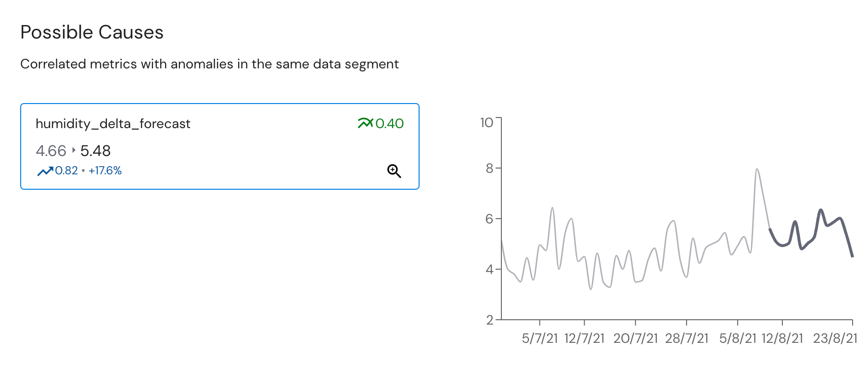
Task: Click the 23/8/21 date axis label
Action: [x=835, y=338]
